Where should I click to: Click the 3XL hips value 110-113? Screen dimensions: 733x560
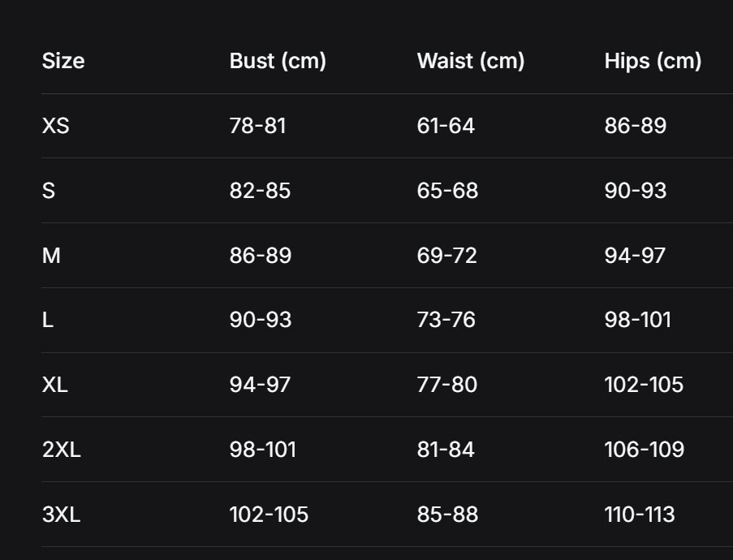640,515
